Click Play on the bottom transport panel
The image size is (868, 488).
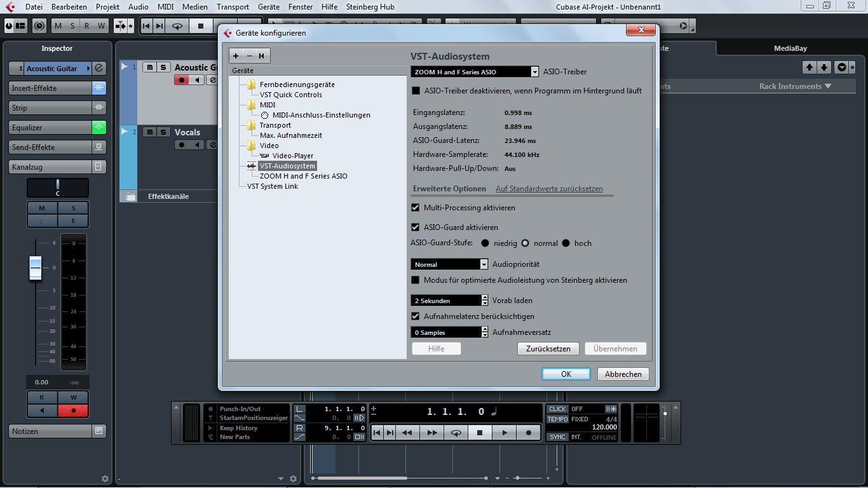coord(505,433)
